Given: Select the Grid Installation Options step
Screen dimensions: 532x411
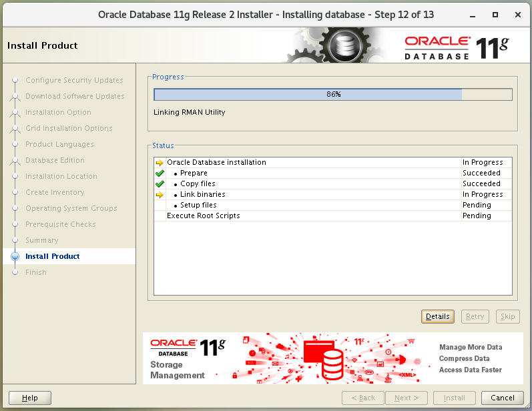Looking at the screenshot, I should pyautogui.click(x=69, y=128).
